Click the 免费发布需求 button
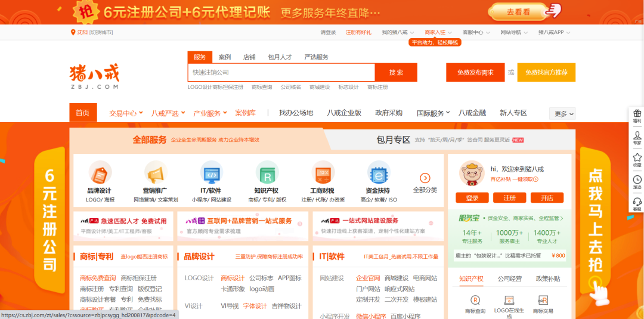 [475, 72]
